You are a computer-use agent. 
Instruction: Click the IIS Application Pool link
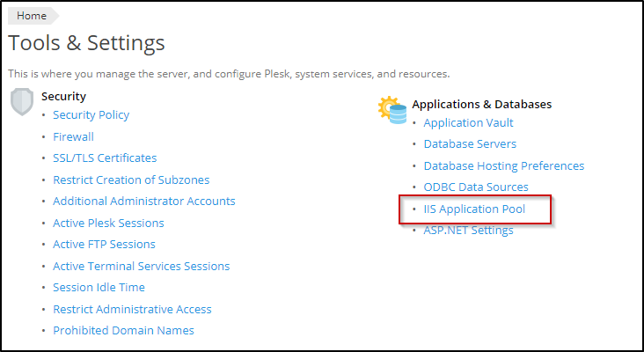pyautogui.click(x=474, y=209)
